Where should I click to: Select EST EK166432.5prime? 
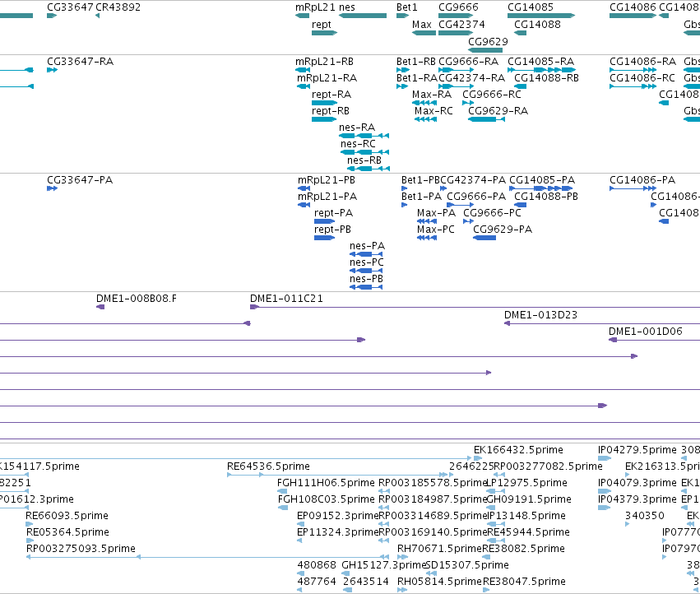[518, 450]
